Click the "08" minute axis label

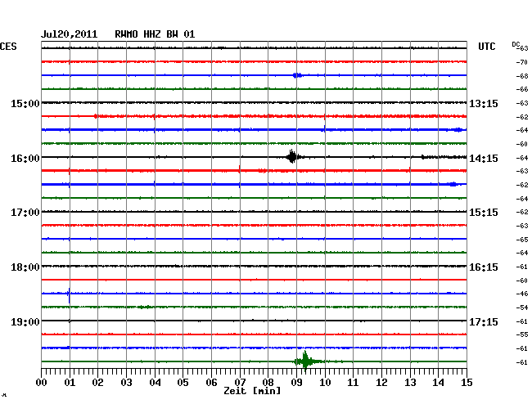(x=268, y=383)
